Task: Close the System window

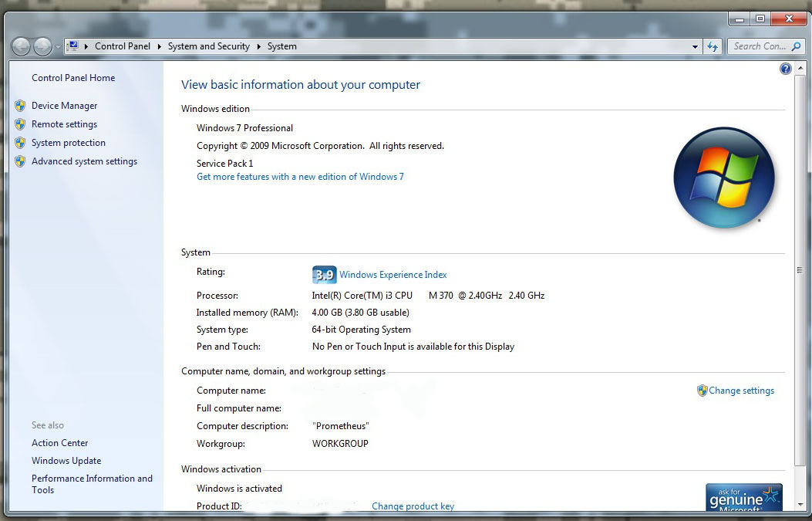Action: click(789, 19)
